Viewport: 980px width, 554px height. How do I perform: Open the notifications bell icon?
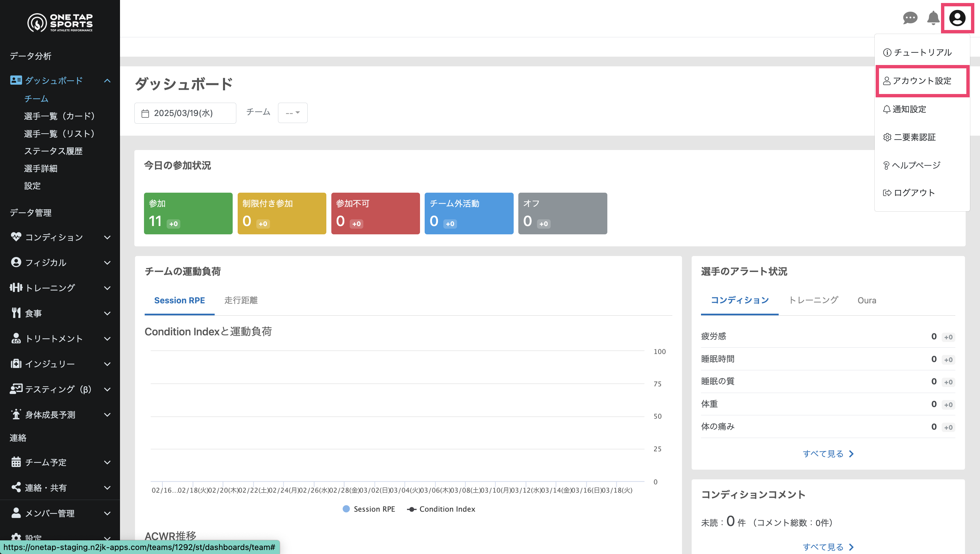933,18
